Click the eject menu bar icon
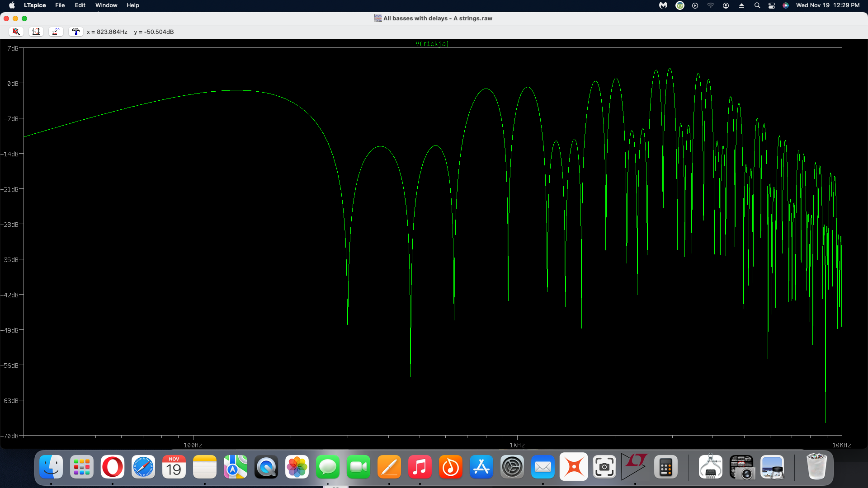This screenshot has height=488, width=868. (741, 5)
